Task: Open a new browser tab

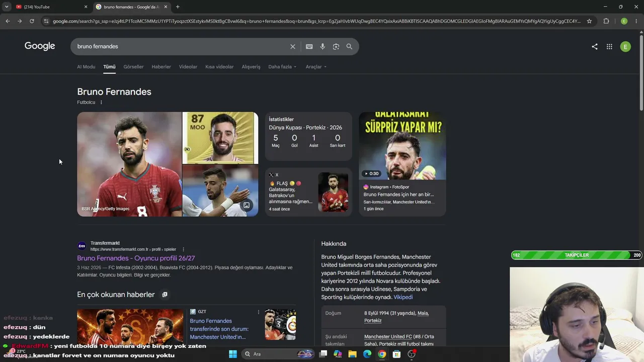Action: [x=178, y=7]
